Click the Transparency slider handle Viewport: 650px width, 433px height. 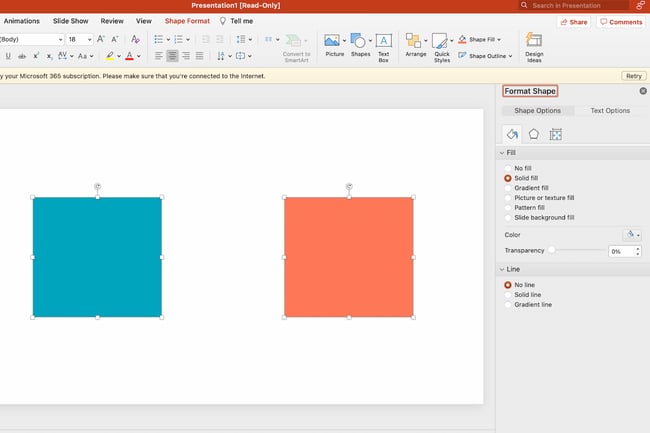coord(551,250)
